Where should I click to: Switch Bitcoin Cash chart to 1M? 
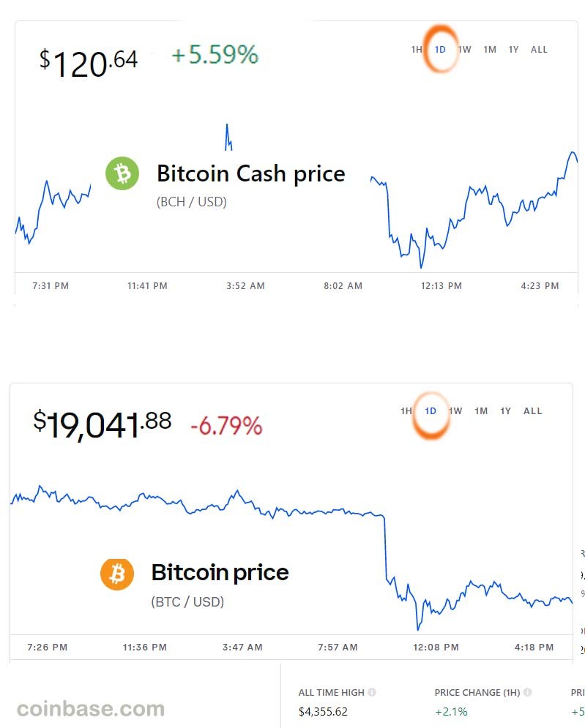(490, 50)
